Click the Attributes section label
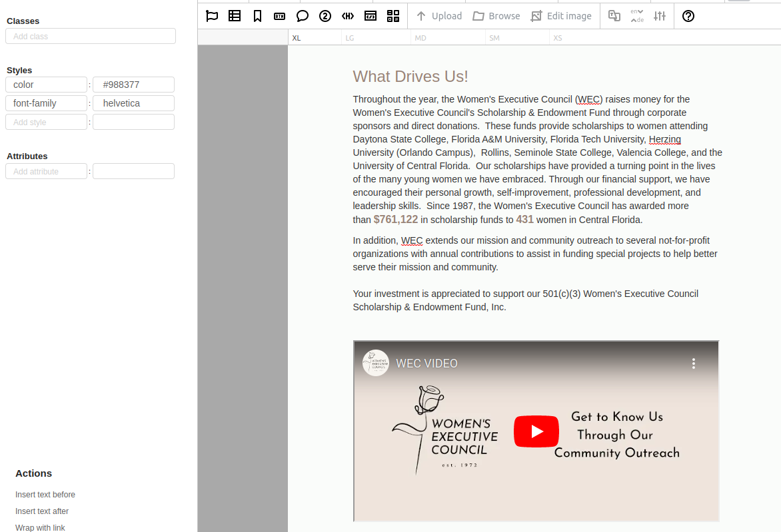Screen dimensions: 781x532 click(27, 156)
